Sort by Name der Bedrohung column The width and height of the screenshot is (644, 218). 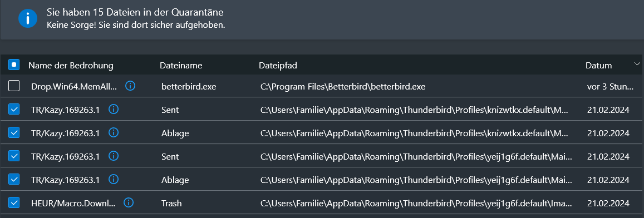coord(71,65)
